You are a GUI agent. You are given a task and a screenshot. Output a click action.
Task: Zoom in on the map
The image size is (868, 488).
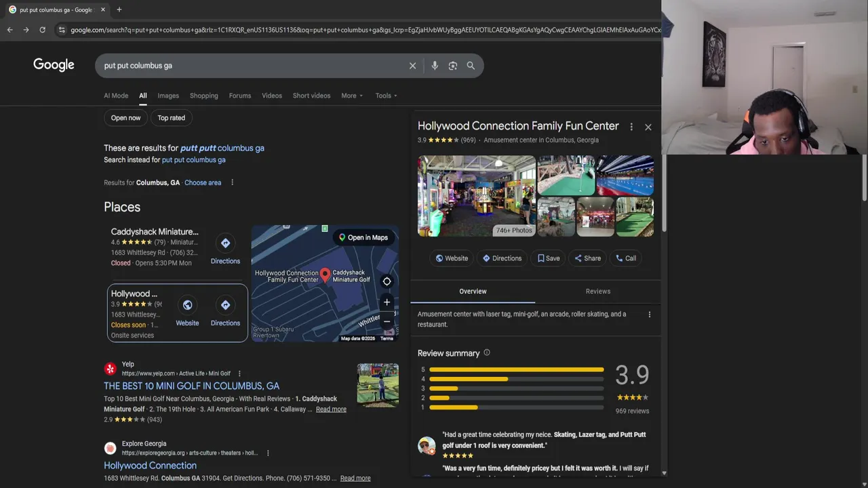tap(387, 302)
